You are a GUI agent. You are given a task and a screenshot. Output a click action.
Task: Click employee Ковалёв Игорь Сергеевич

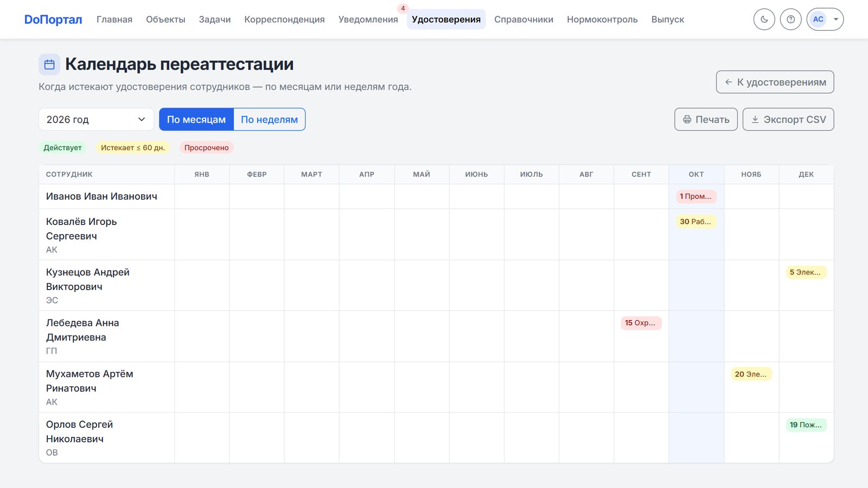click(x=81, y=229)
